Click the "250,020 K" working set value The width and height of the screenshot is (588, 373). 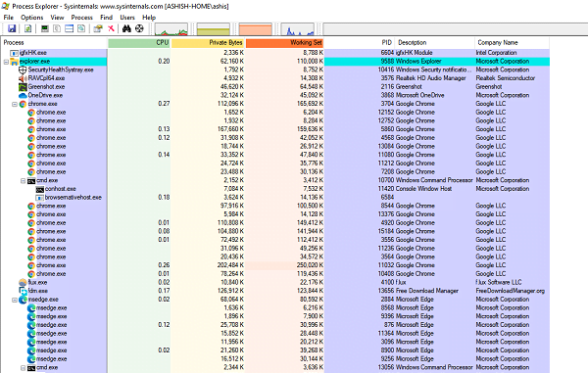[x=310, y=265]
